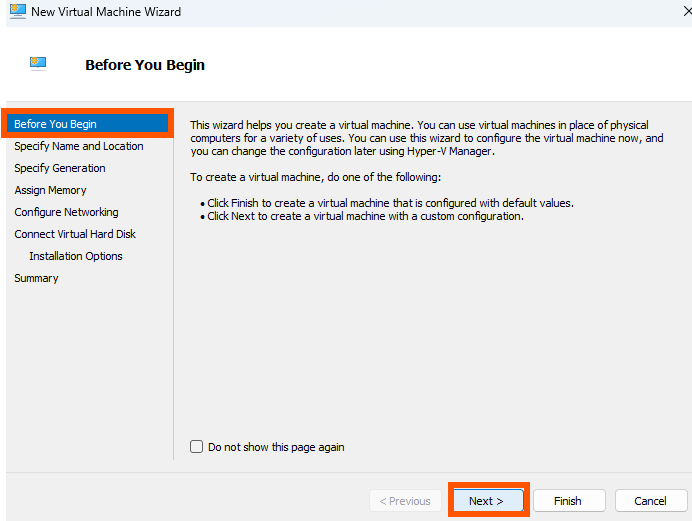Open the Specify Generation step
This screenshot has height=521, width=692.
pos(60,168)
